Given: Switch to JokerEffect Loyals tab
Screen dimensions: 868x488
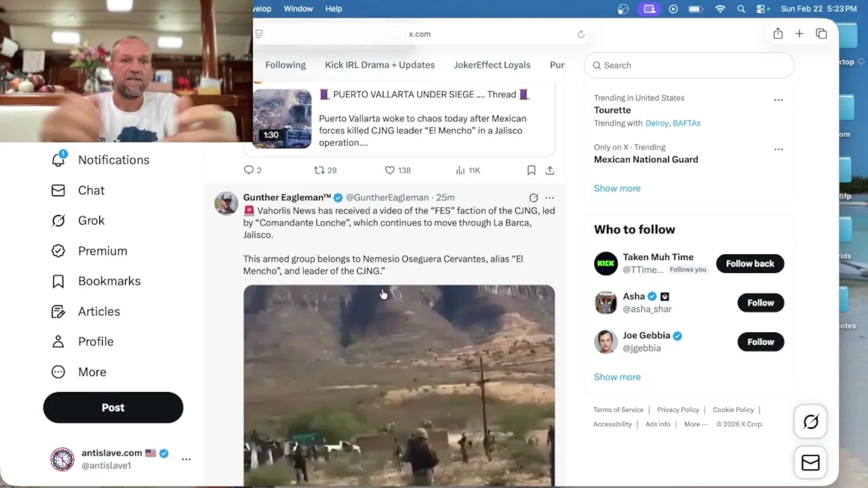Looking at the screenshot, I should [492, 65].
